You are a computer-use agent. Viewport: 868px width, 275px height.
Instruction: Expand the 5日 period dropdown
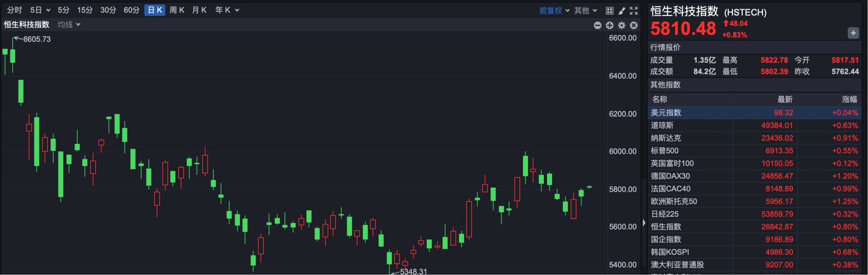pos(40,10)
